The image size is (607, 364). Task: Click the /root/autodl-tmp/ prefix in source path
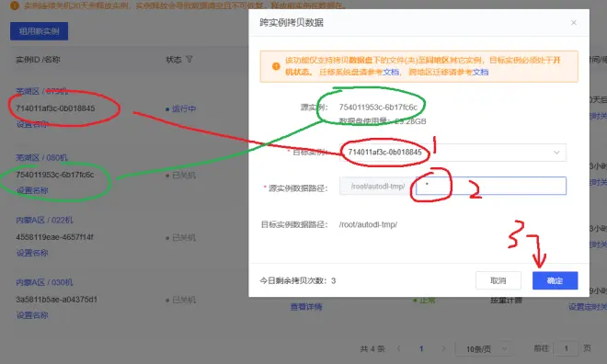(378, 186)
